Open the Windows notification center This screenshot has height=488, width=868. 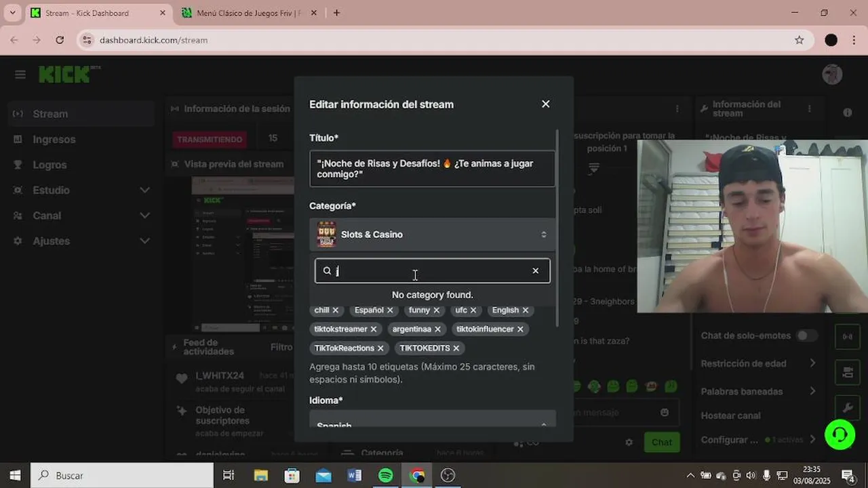coord(848,475)
